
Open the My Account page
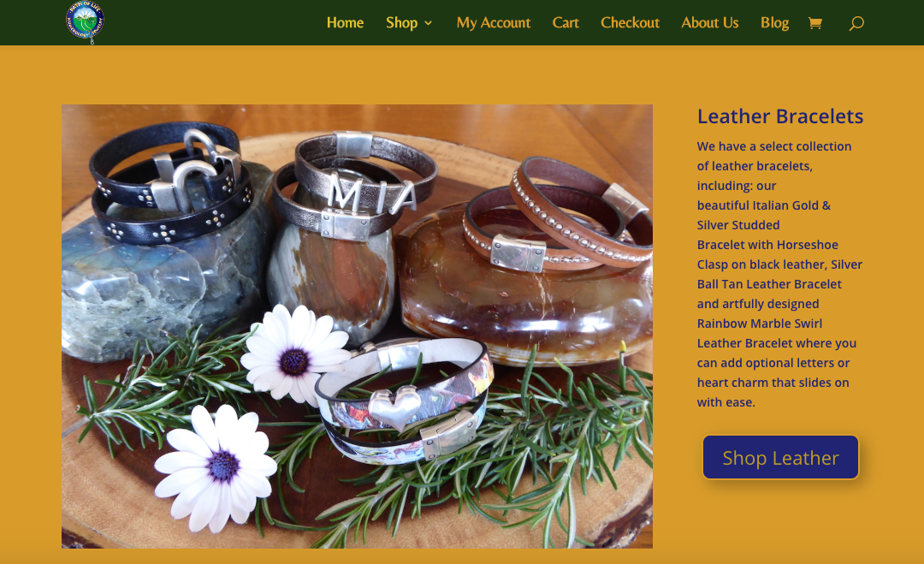click(494, 23)
